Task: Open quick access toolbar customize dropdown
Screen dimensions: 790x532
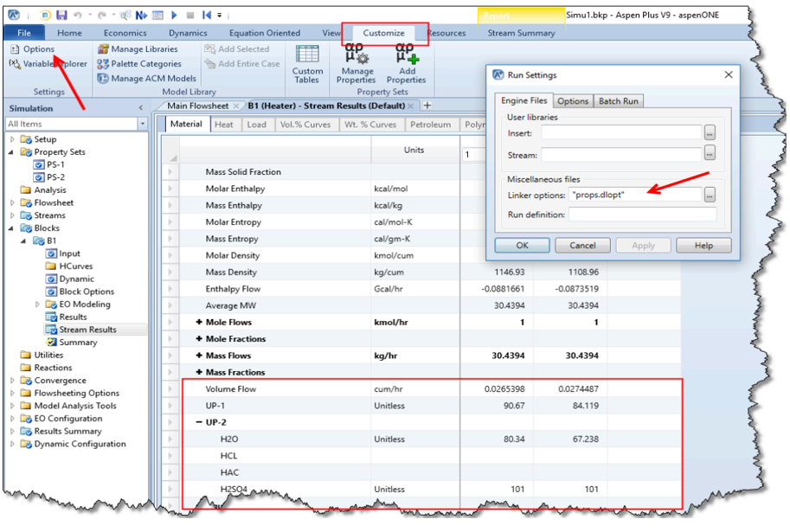Action: pyautogui.click(x=219, y=15)
